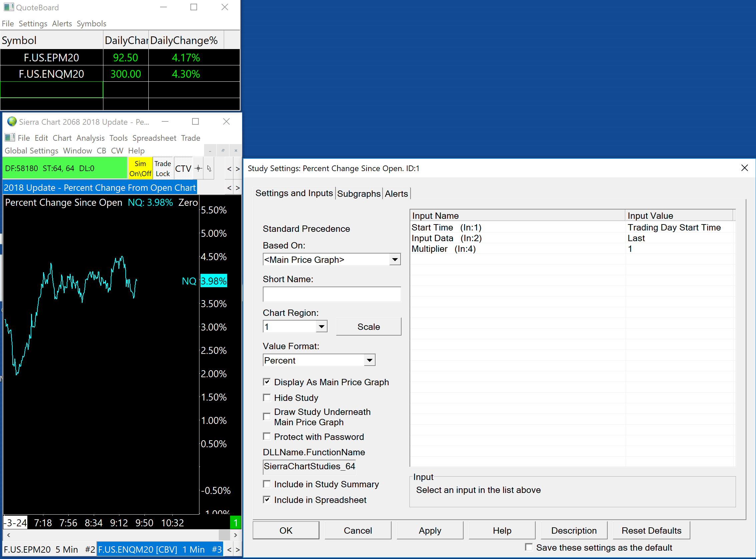The width and height of the screenshot is (756, 559).
Task: Select the crosshair chart tool
Action: click(x=198, y=168)
